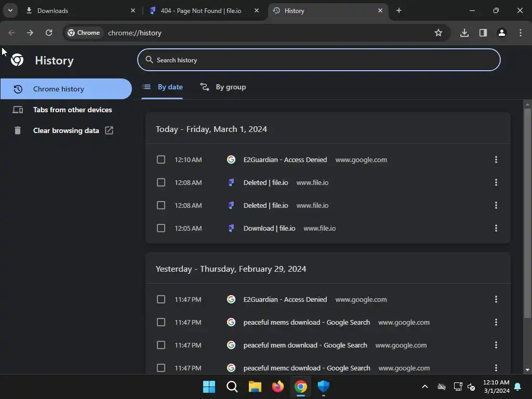Open the blue shield app in taskbar
The height and width of the screenshot is (399, 532).
click(323, 387)
